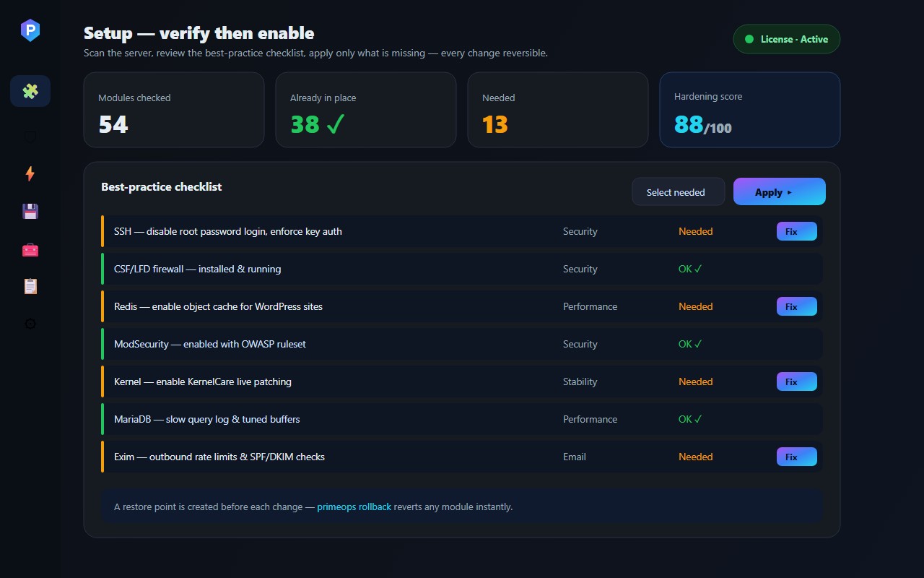924x578 pixels.
Task: Click the Apply button
Action: point(780,191)
